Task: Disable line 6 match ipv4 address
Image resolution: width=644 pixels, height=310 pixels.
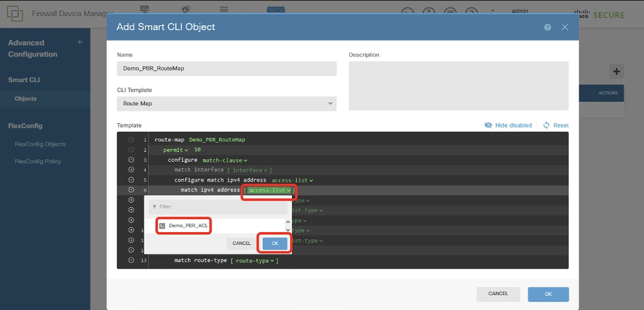Action: click(131, 189)
